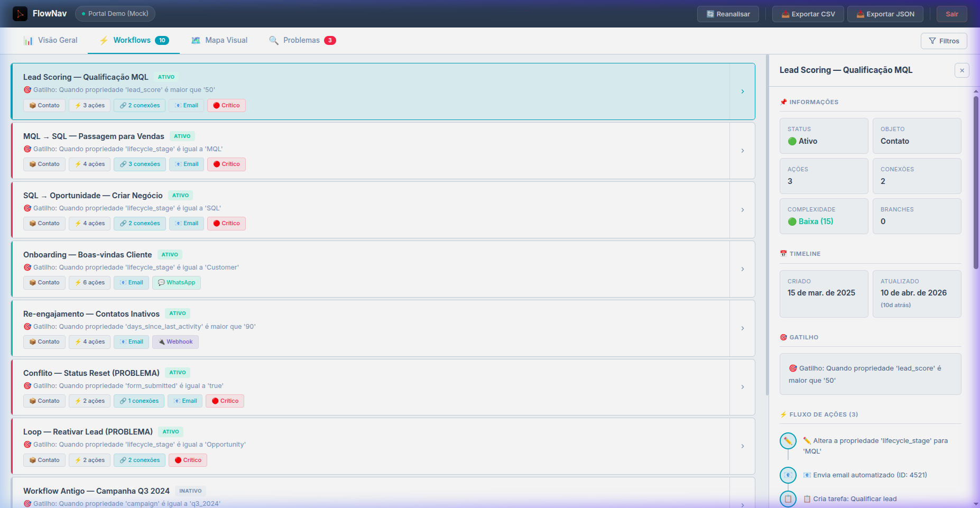The height and width of the screenshot is (508, 980).
Task: Click the 3 conexões tag on MQL → SQL workflow
Action: point(140,164)
